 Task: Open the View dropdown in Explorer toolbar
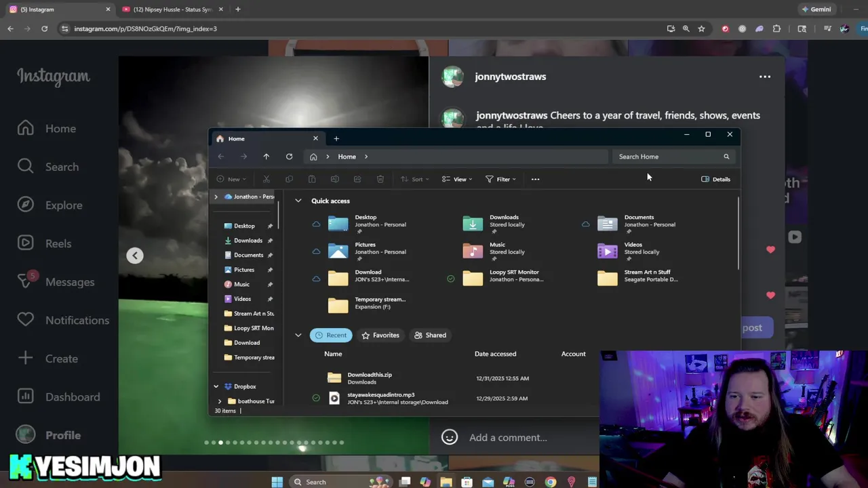457,179
